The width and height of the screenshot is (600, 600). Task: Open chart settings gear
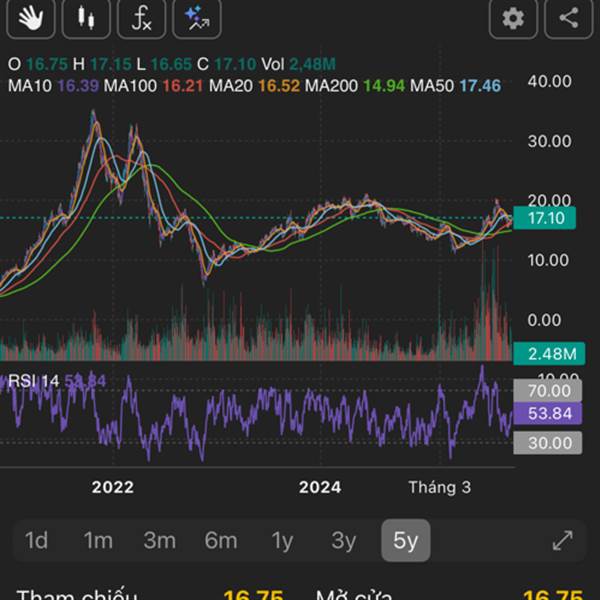pyautogui.click(x=513, y=18)
